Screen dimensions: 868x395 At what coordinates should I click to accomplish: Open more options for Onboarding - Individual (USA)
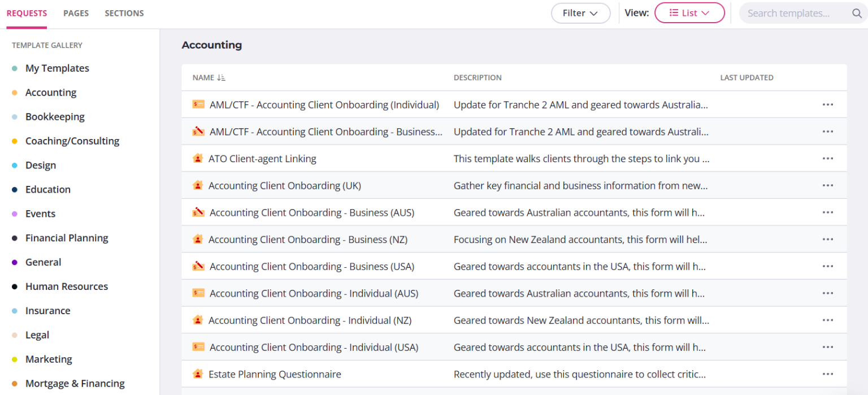[x=828, y=347]
